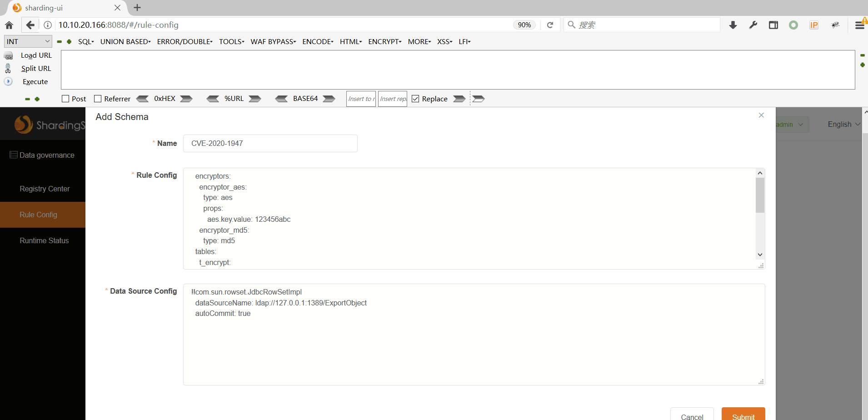
Task: Close the Add Schema dialog
Action: click(761, 115)
